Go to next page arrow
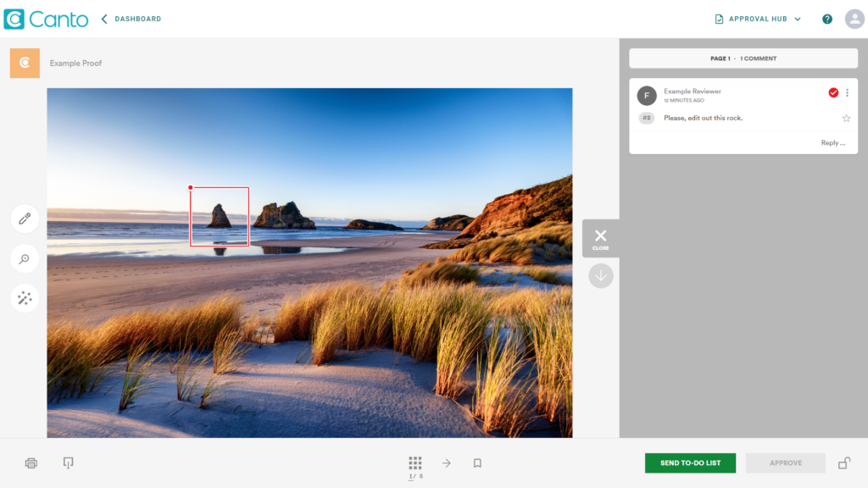 click(x=447, y=463)
